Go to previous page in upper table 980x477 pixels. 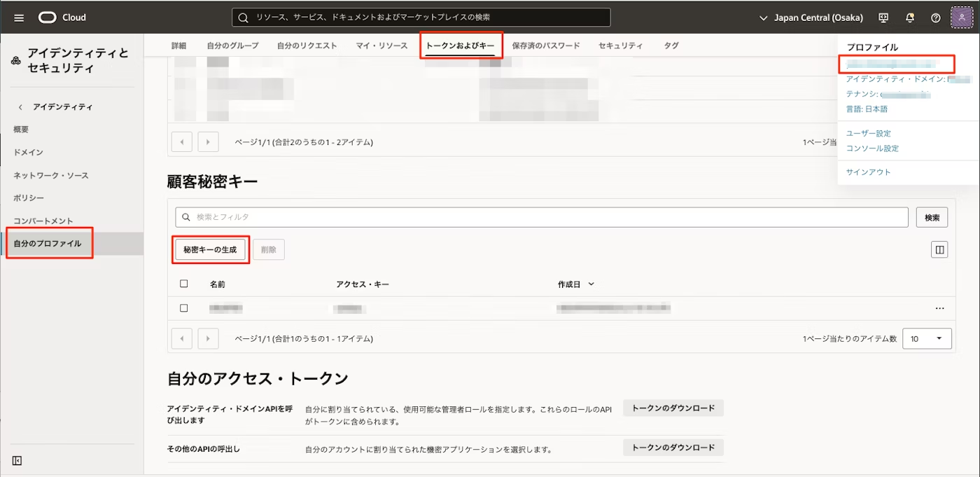182,142
